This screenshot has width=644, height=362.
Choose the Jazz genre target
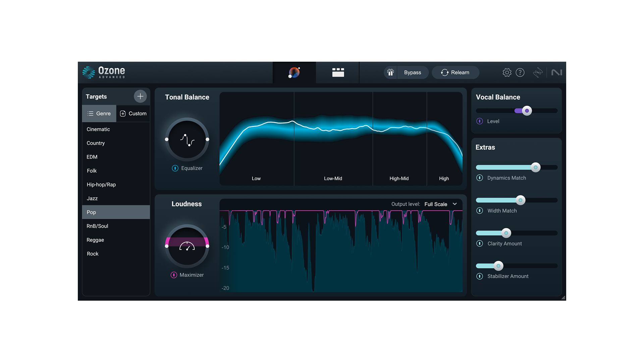[x=116, y=198]
